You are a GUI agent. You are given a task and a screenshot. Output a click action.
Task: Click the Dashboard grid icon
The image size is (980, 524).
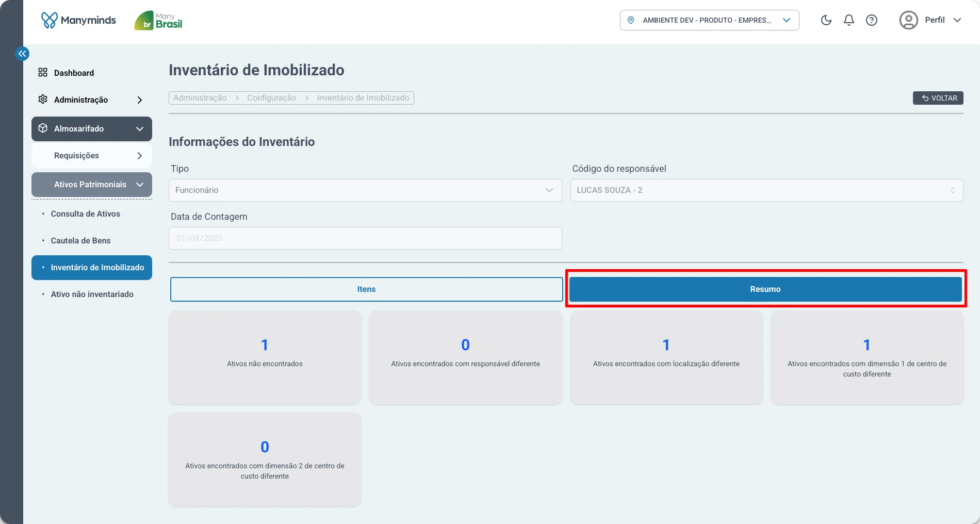[43, 73]
